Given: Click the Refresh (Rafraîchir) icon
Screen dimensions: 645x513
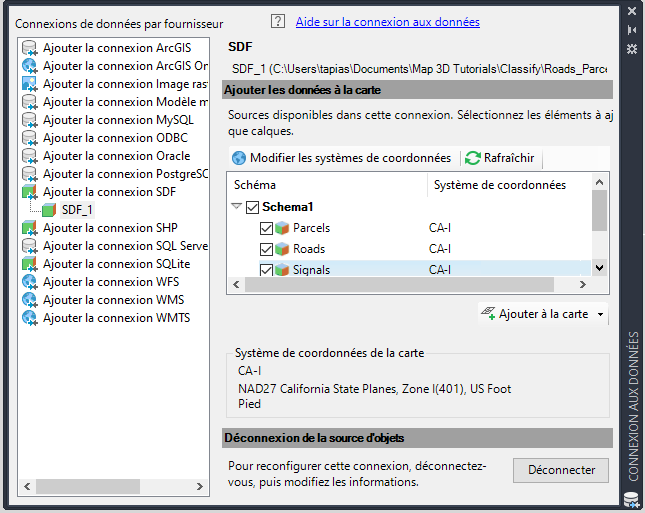Looking at the screenshot, I should coord(473,158).
